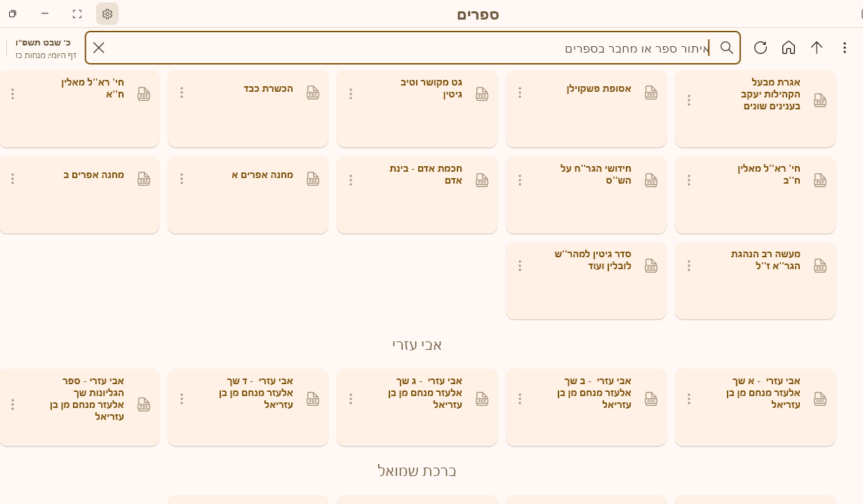Open the PDF for גט מקושר וטיב גיטין
Viewport: 863px width, 504px height.
tap(482, 93)
